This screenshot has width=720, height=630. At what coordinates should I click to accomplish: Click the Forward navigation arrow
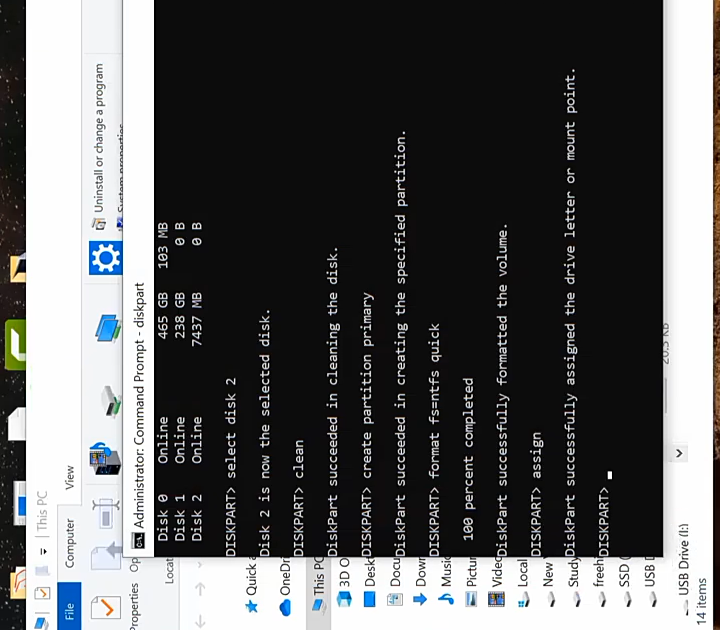tap(200, 589)
